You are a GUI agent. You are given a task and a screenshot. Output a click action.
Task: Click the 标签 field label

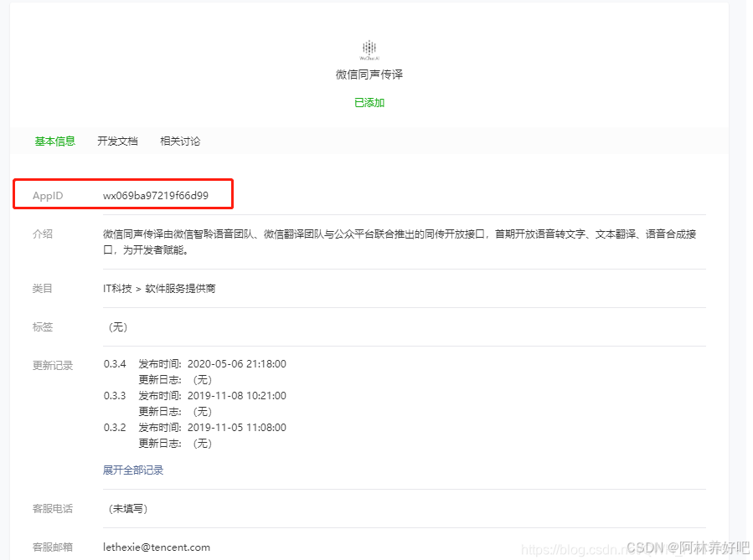42,326
